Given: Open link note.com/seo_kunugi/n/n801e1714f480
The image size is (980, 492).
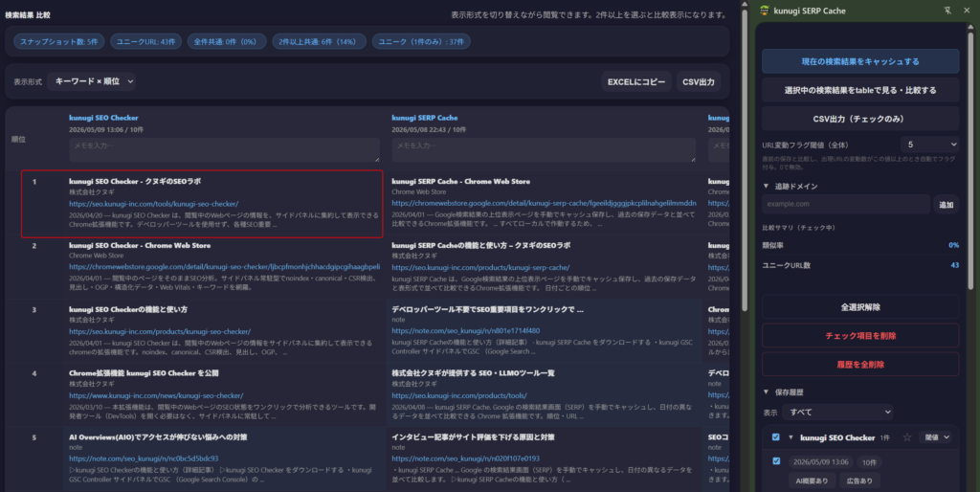Looking at the screenshot, I should 466,330.
